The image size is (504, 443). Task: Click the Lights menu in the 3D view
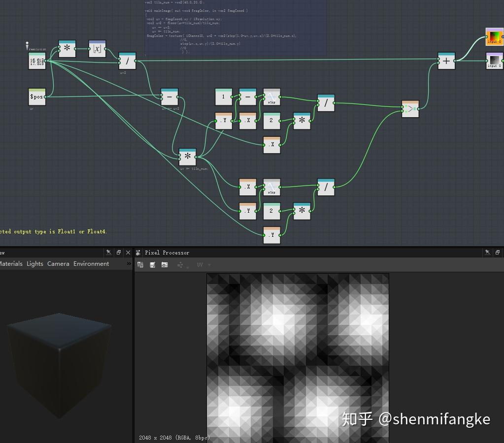tap(34, 263)
